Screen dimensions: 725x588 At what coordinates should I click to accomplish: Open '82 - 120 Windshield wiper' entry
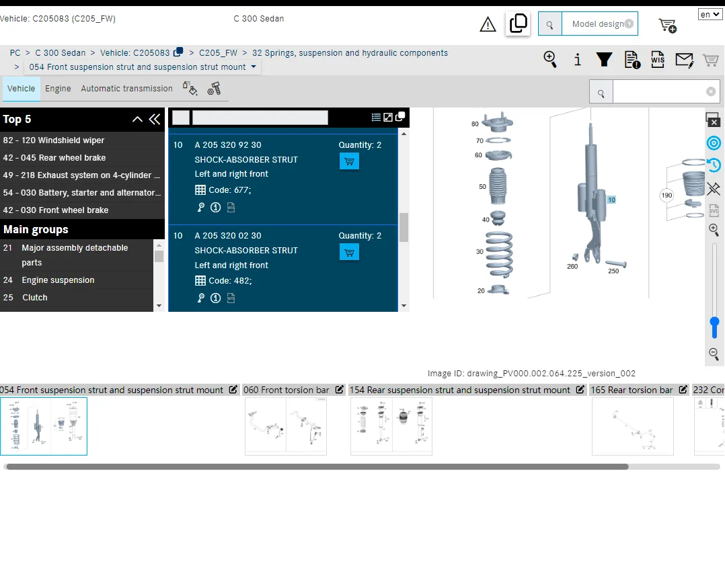click(82, 140)
